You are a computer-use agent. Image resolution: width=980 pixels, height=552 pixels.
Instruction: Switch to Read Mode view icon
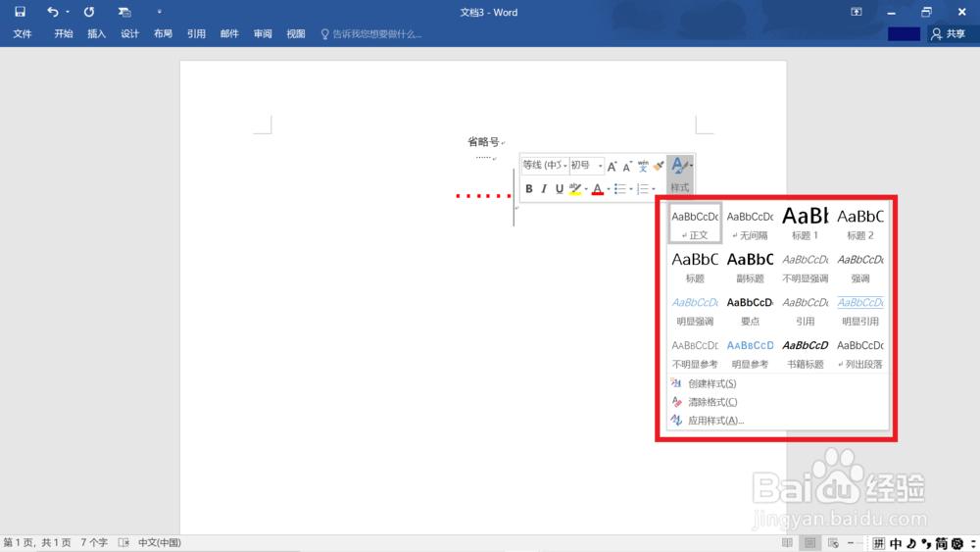pos(788,542)
